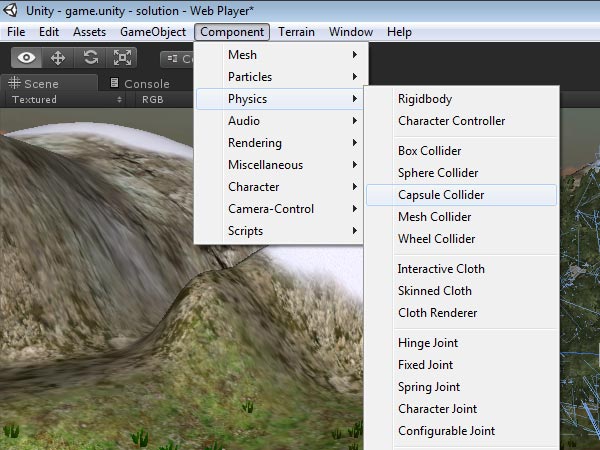The width and height of the screenshot is (600, 450).
Task: Expand the Miscellaneous submenu
Action: (279, 165)
